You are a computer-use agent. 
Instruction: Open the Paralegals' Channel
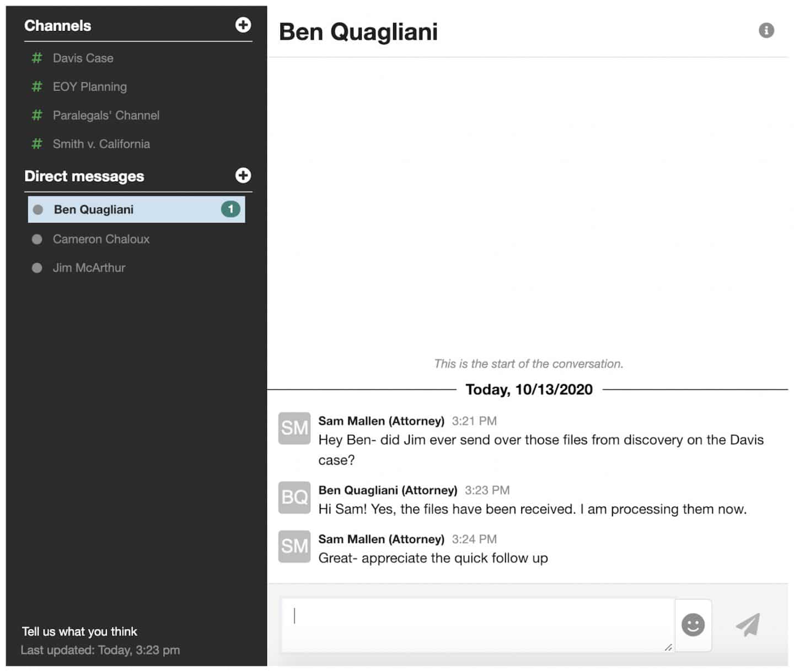coord(106,115)
